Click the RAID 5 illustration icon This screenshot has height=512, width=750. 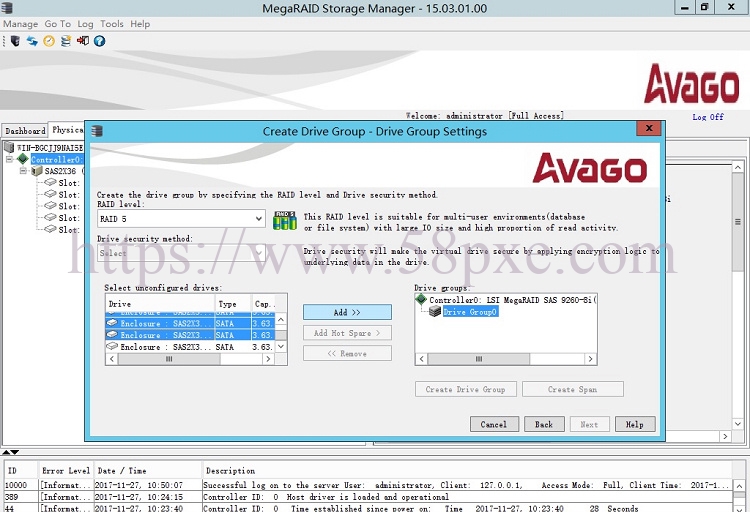(285, 221)
